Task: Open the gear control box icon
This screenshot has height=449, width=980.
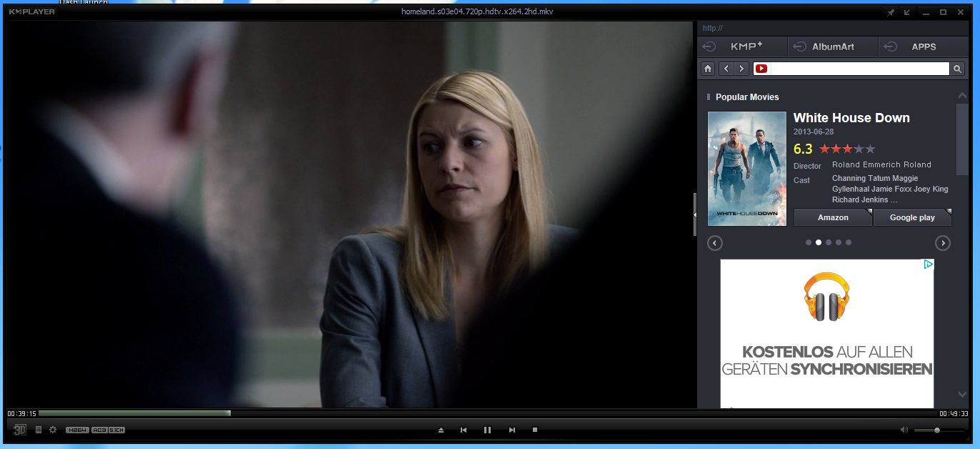Action: tap(53, 430)
